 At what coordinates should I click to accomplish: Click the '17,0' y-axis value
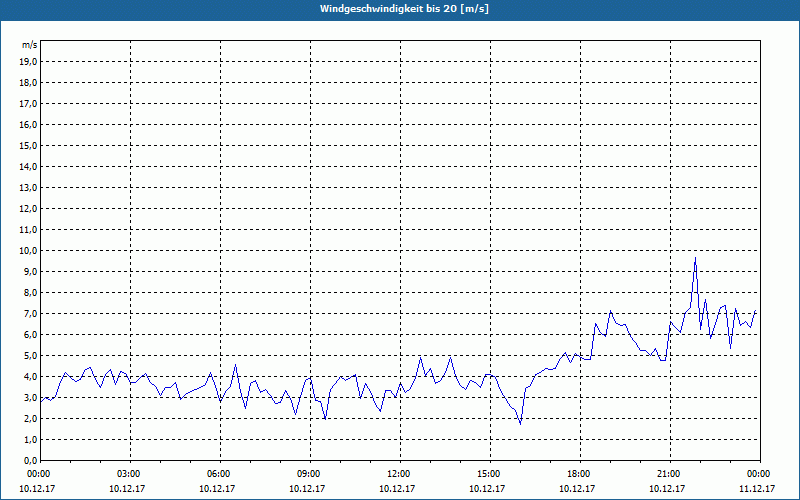click(29, 104)
